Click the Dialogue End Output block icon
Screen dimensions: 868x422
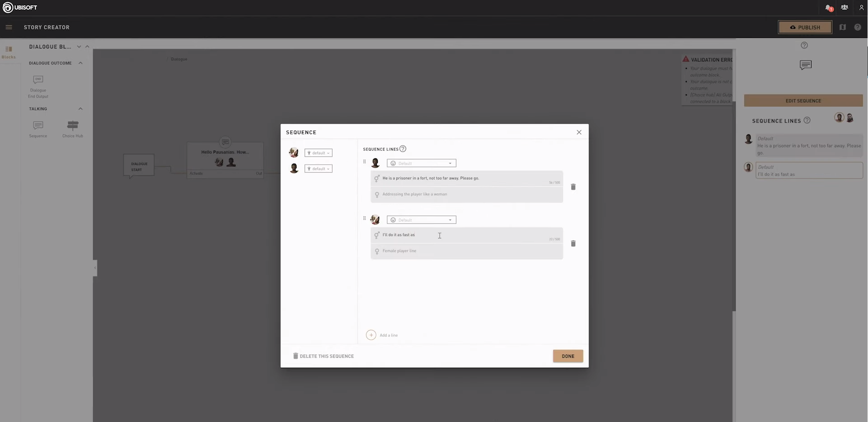(x=38, y=80)
